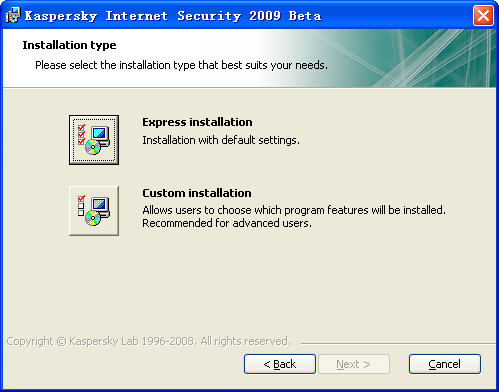
Task: Click the "Installation type" page title
Action: point(69,45)
